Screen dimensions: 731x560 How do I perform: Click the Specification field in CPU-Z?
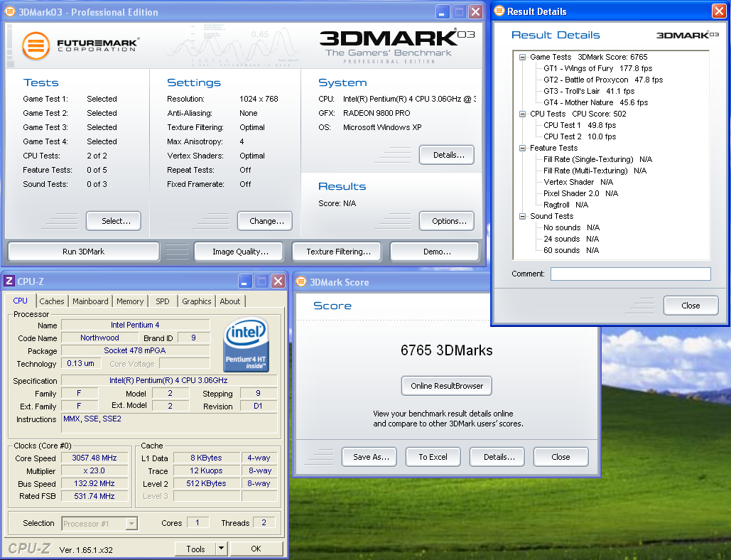[169, 380]
